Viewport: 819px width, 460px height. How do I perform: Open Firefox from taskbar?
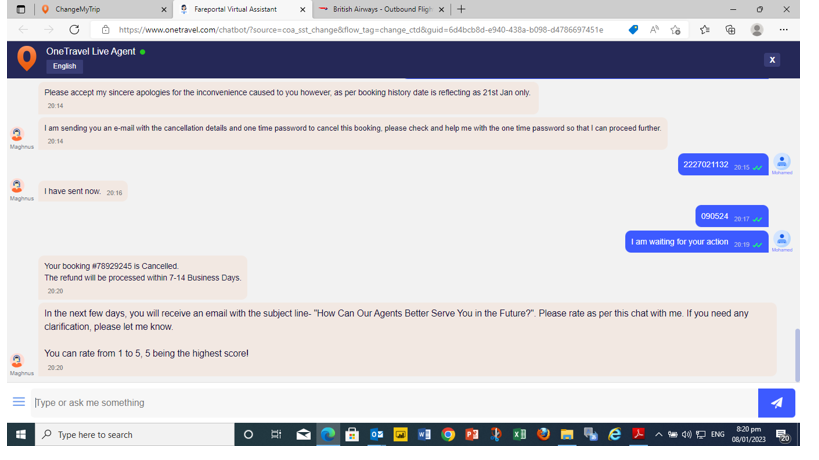(544, 434)
